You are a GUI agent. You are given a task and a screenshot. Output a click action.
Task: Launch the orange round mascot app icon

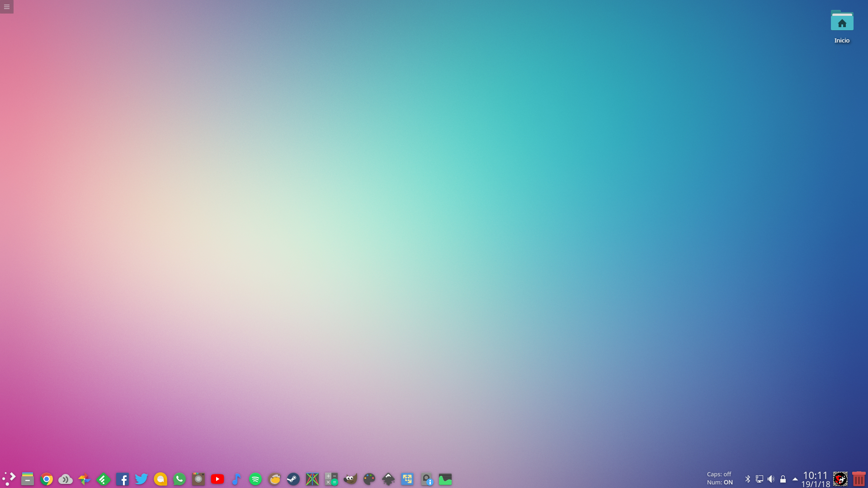(x=274, y=479)
